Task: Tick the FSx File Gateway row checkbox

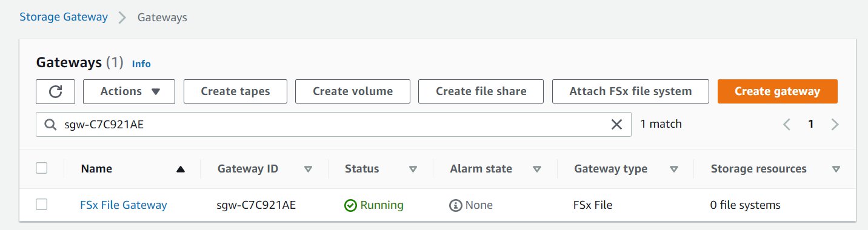Action: coord(42,205)
